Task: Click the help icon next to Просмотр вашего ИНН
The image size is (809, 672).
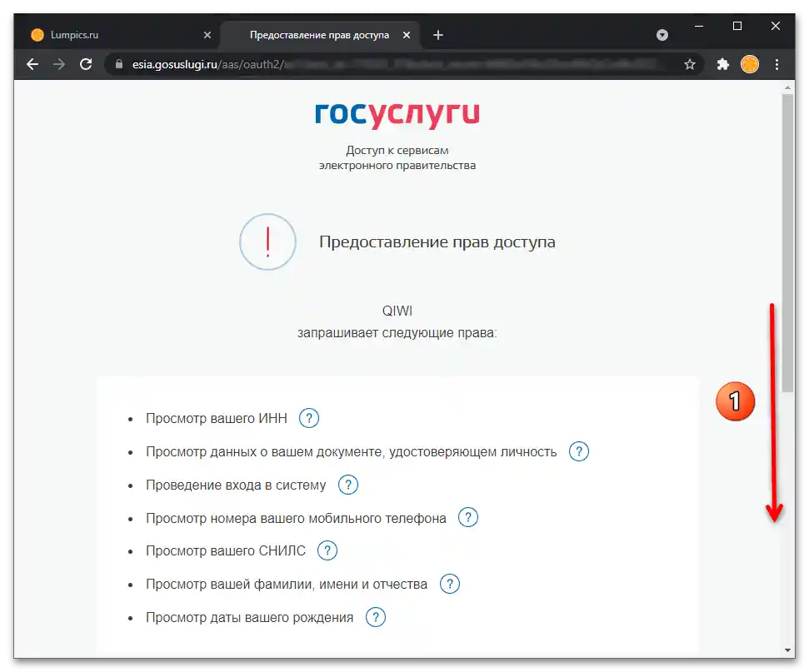Action: (x=309, y=418)
